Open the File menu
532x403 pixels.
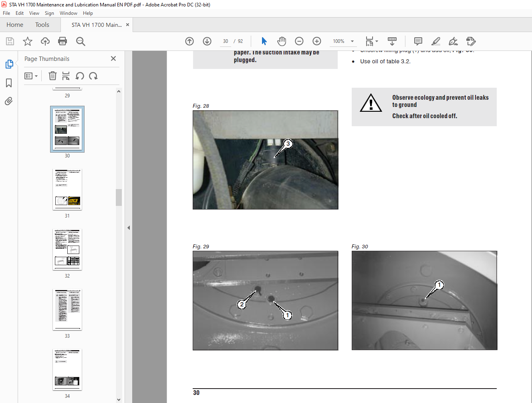click(x=6, y=13)
